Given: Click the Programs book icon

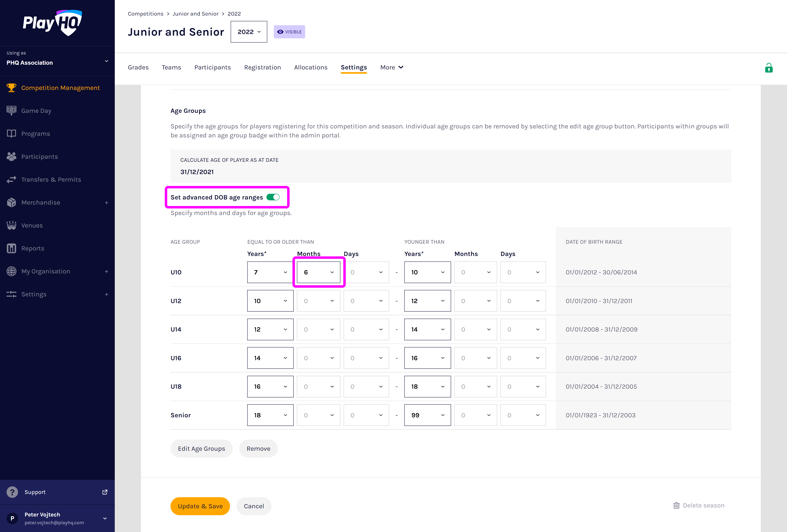Looking at the screenshot, I should (11, 133).
